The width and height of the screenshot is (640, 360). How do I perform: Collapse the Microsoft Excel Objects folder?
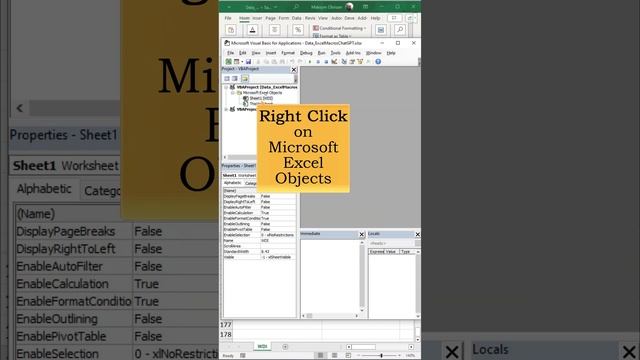coord(233,93)
